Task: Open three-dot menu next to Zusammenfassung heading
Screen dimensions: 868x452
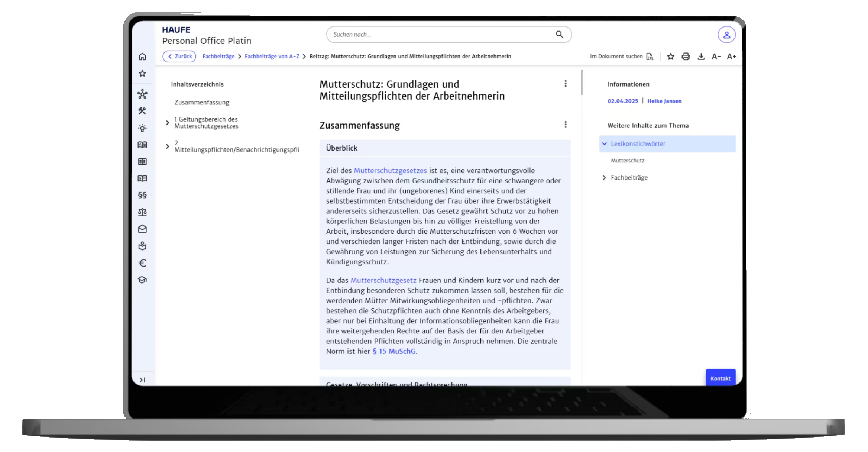Action: pyautogui.click(x=566, y=125)
